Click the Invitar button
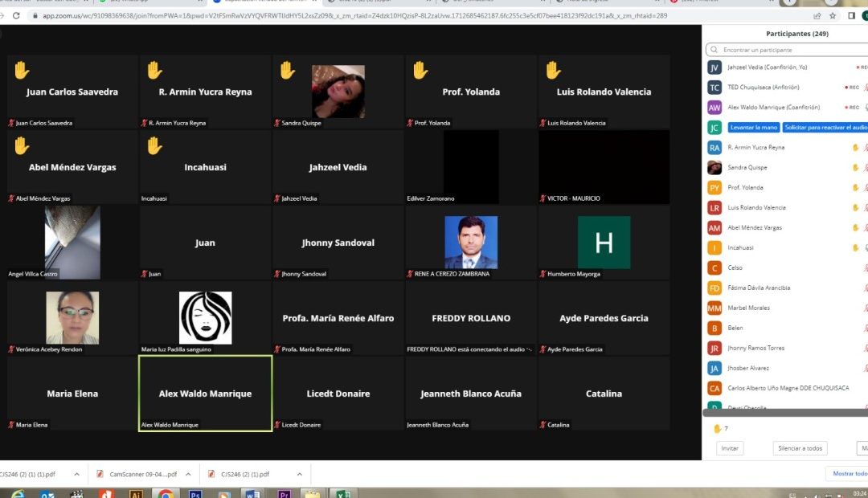 coord(730,448)
